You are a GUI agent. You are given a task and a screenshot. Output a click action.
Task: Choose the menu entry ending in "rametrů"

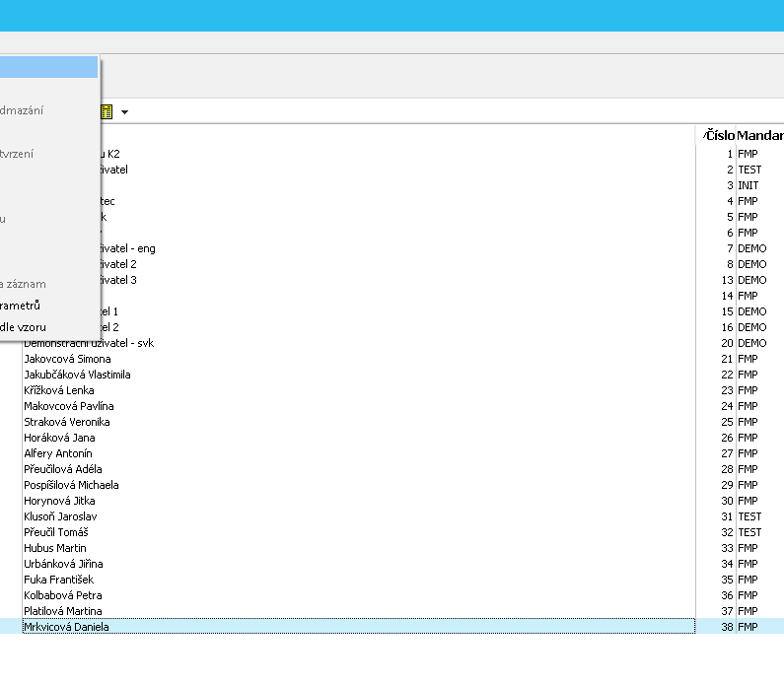(22, 306)
